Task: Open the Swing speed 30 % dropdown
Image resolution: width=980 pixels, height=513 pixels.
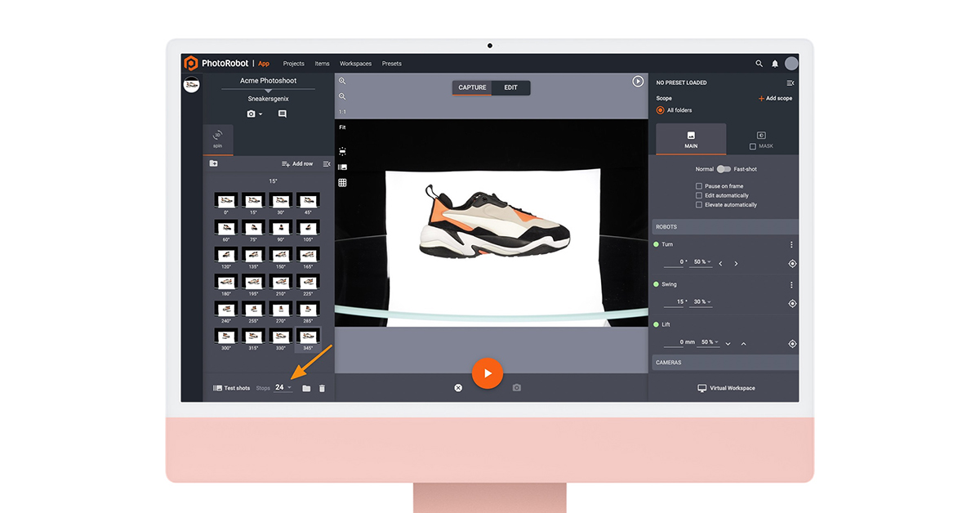Action: [x=702, y=302]
